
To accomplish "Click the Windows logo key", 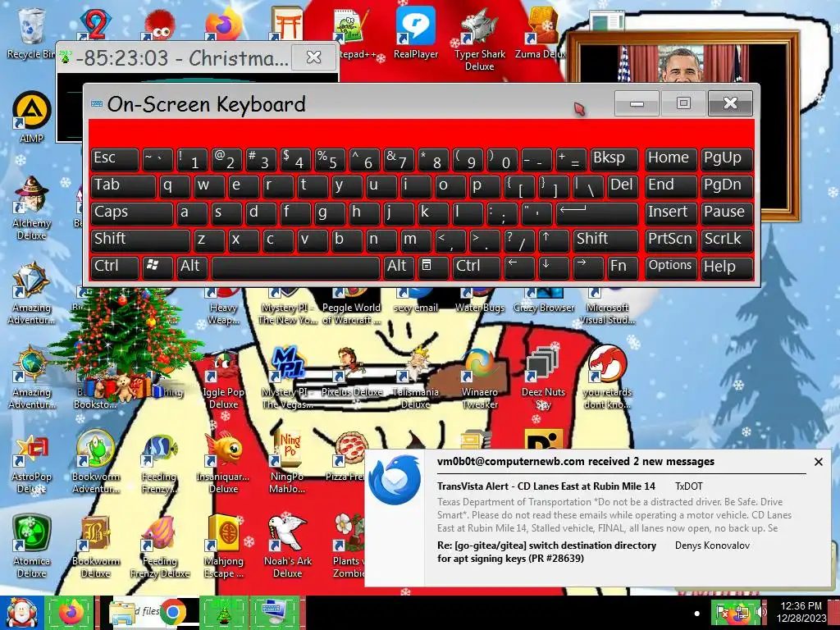I will [x=157, y=267].
